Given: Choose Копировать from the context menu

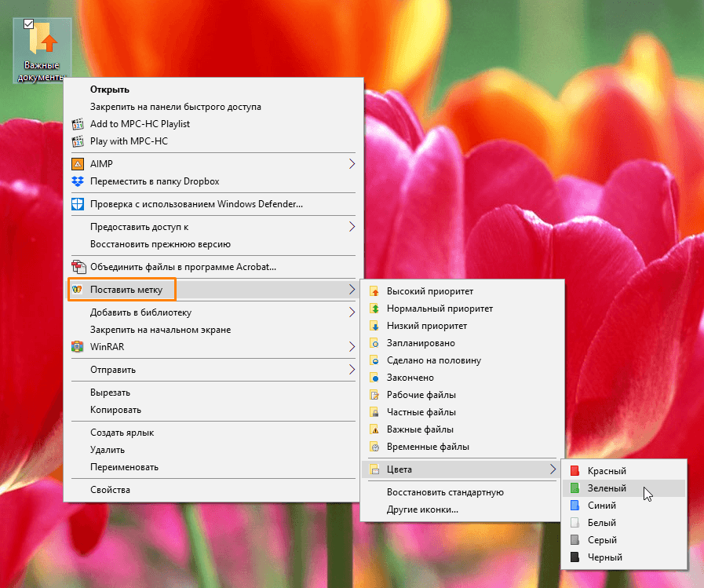Looking at the screenshot, I should click(115, 410).
